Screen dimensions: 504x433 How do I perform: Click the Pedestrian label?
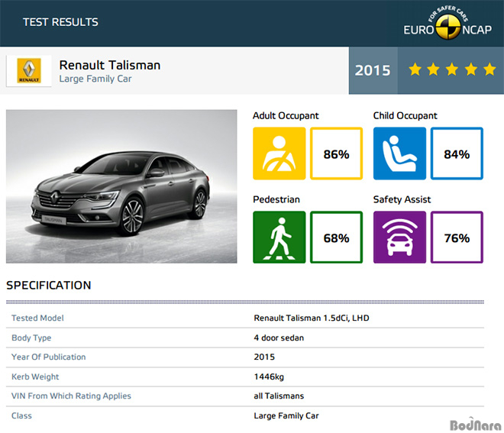tap(276, 199)
